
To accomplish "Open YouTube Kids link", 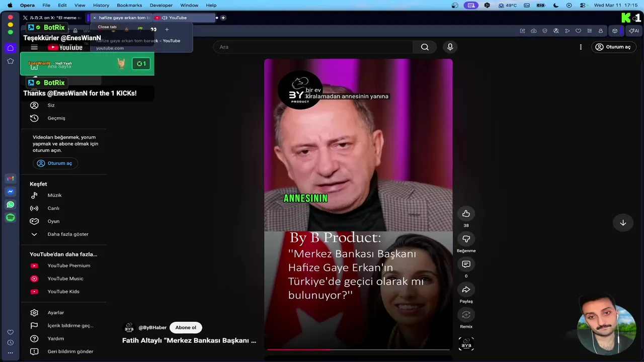I will (x=63, y=292).
